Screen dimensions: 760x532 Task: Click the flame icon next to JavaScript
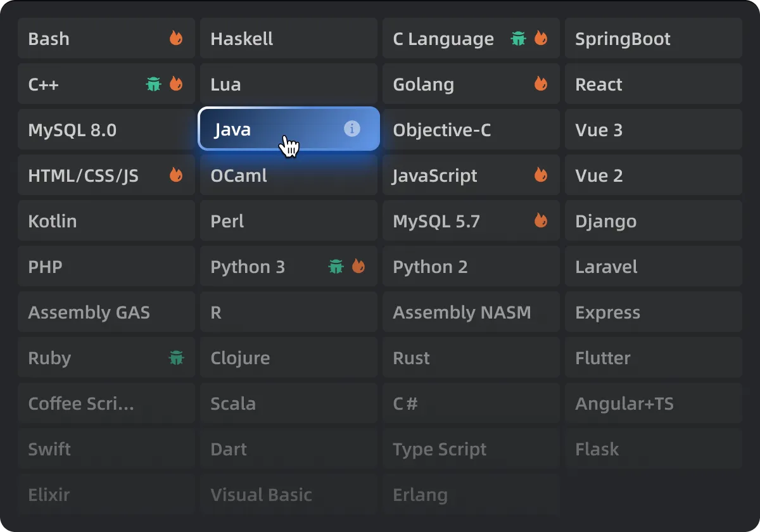pyautogui.click(x=541, y=175)
